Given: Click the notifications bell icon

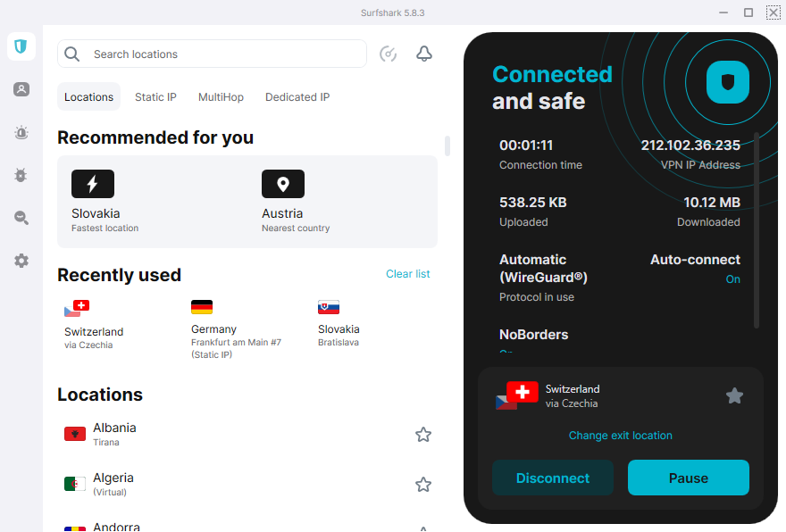Looking at the screenshot, I should point(424,54).
